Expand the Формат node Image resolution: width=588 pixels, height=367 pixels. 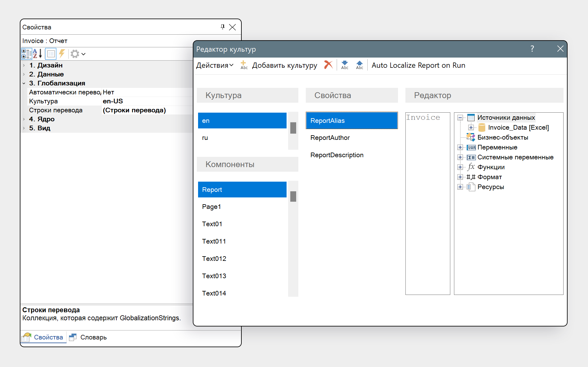pyautogui.click(x=460, y=177)
